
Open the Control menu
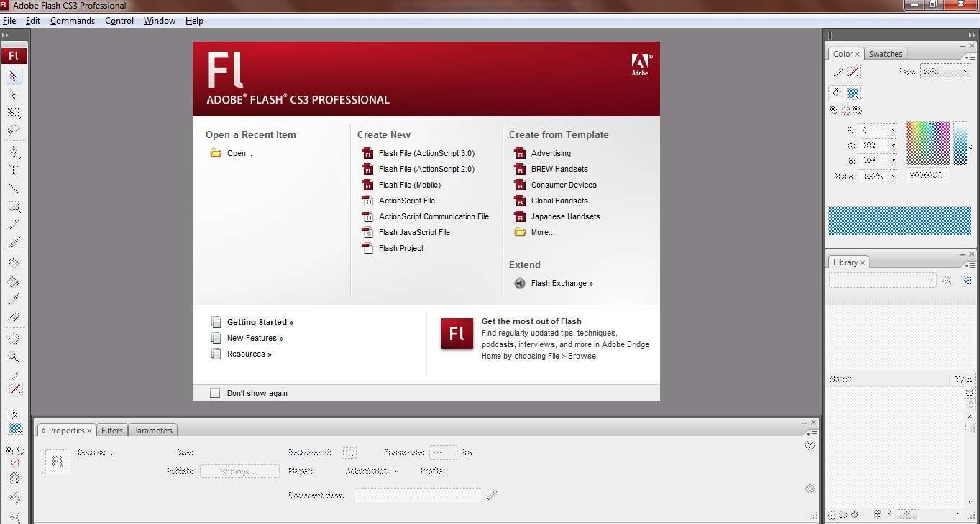pos(119,21)
